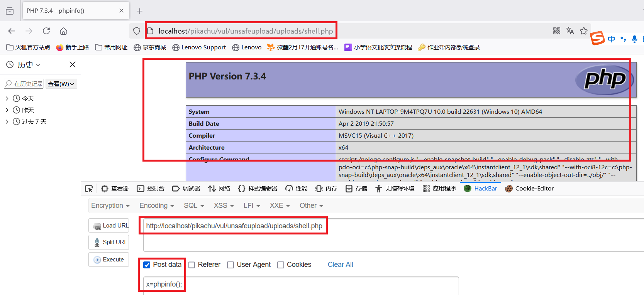644x295 pixels.
Task: Click the Execute button
Action: pos(108,260)
